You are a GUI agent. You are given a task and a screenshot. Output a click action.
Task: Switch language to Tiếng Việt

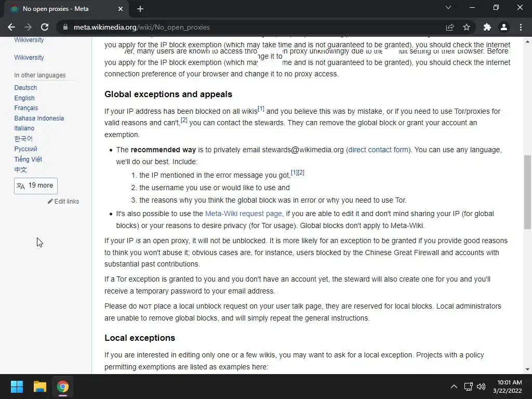28,159
